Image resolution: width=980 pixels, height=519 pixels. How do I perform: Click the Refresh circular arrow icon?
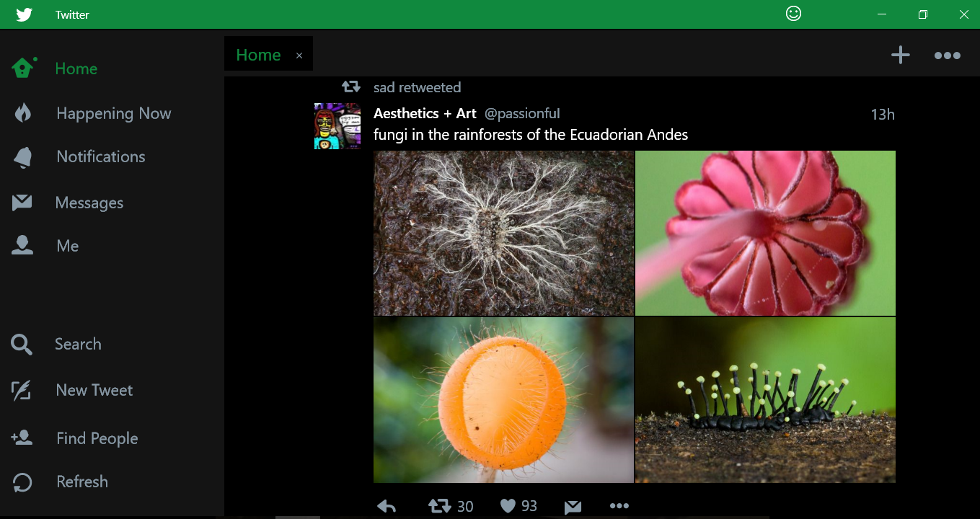point(22,482)
